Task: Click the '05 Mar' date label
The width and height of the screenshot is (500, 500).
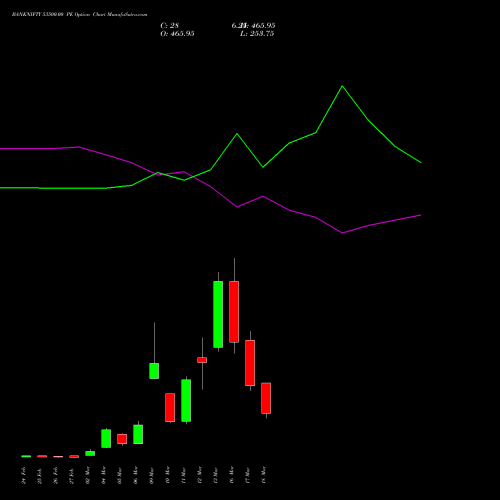Action: (x=120, y=475)
